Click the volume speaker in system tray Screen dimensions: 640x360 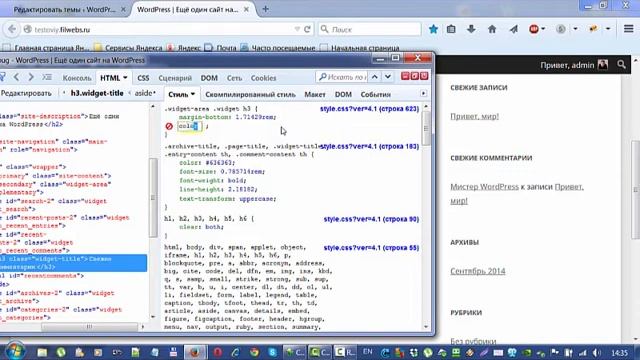tap(596, 352)
